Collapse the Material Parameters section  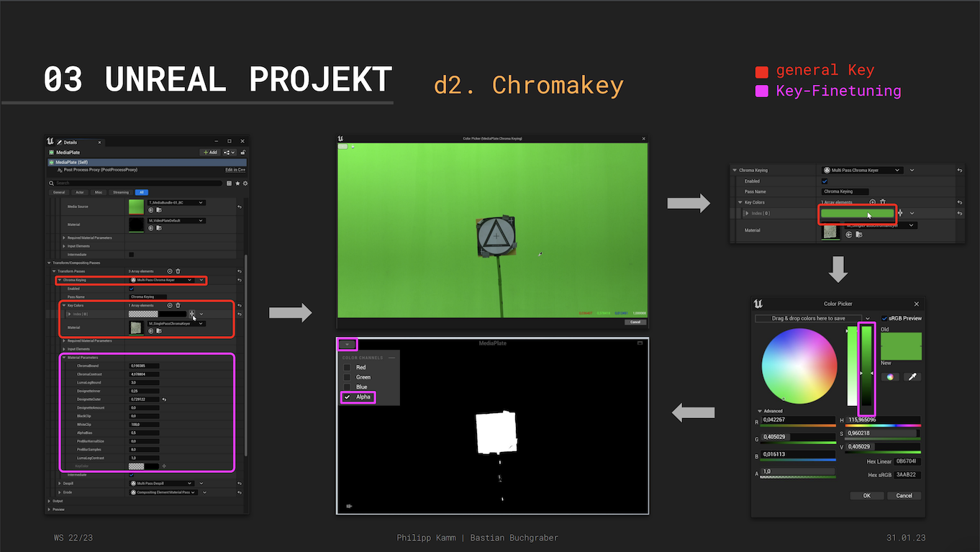(x=63, y=358)
